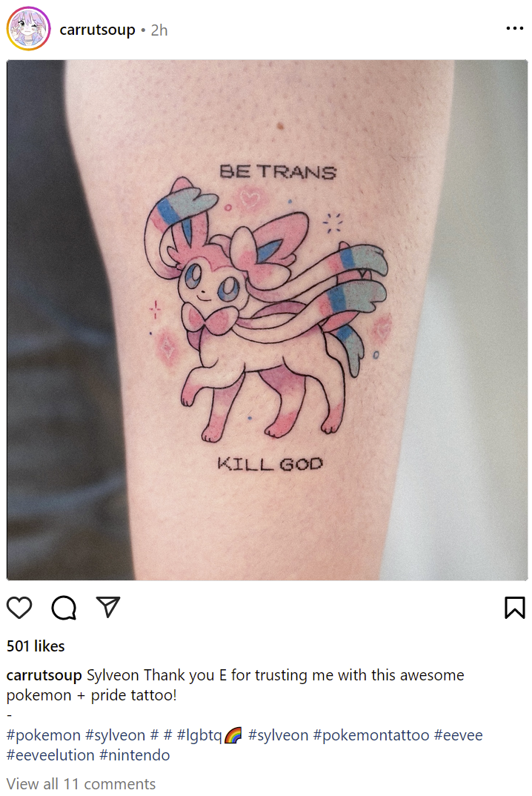Like the post with the heart icon
Screen dimensions: 532x796
tap(19, 607)
